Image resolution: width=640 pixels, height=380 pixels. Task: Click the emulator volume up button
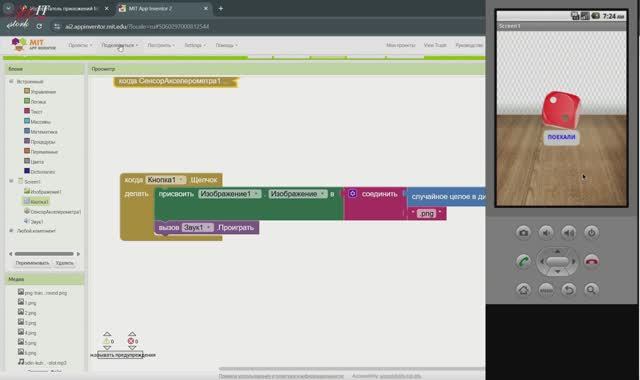569,233
